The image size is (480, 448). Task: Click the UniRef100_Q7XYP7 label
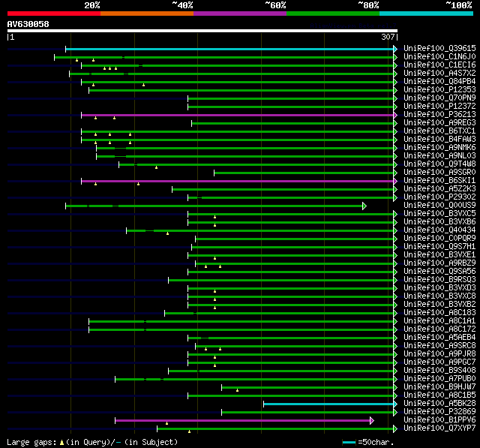tap(439, 428)
